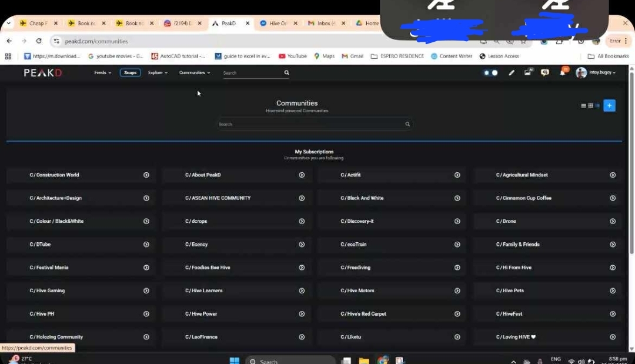
Task: Switch to the grid view layout
Action: tap(590, 106)
